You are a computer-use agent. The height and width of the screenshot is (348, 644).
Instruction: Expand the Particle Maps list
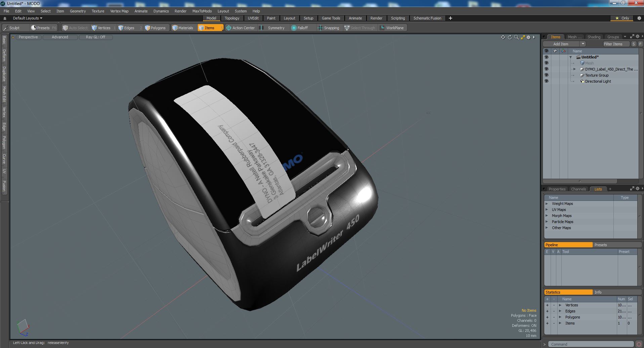(x=547, y=222)
